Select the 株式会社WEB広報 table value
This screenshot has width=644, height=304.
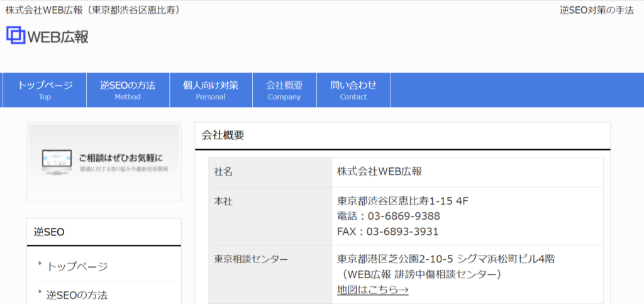[x=379, y=172]
